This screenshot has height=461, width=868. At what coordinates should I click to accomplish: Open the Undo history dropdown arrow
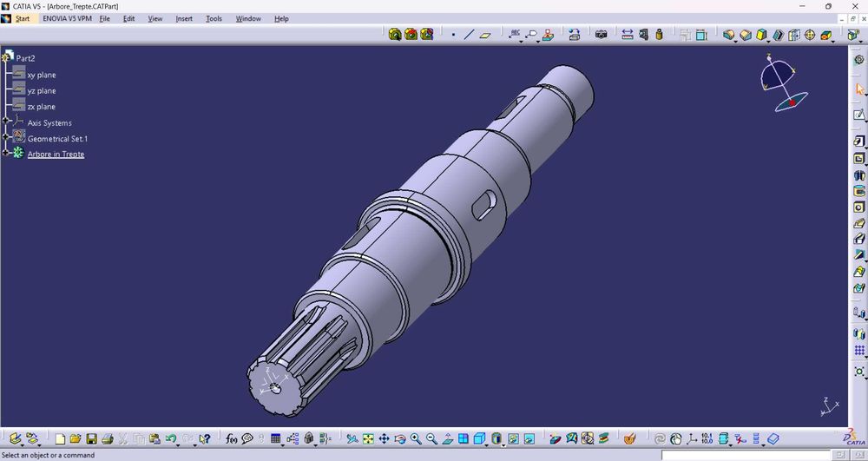(x=180, y=444)
